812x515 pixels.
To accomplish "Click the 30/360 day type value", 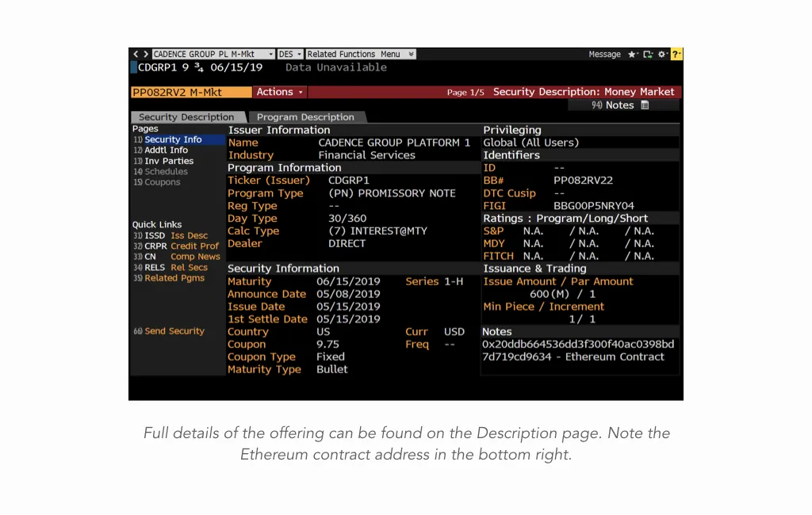I will tap(347, 219).
